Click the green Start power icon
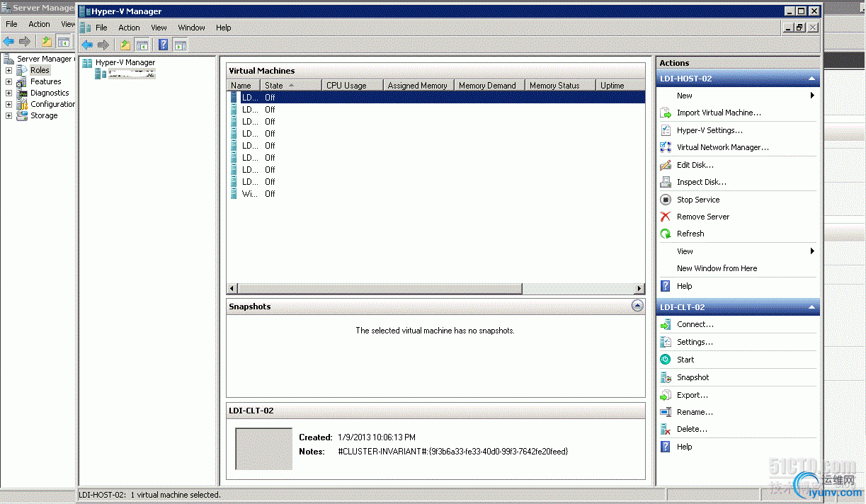The height and width of the screenshot is (504, 866). [665, 360]
